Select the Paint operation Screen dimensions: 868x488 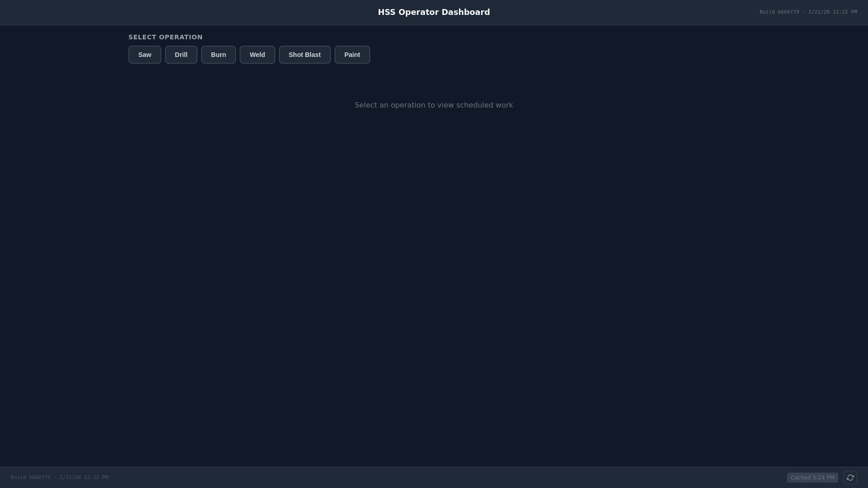352,55
